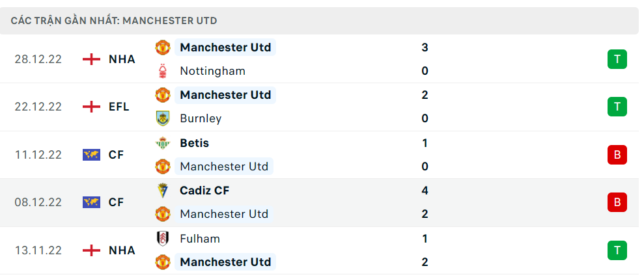Click the section header Các trận gần nhất
644x279 pixels.
(114, 21)
